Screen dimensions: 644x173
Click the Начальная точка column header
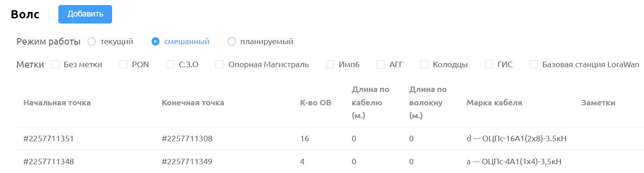coord(57,103)
